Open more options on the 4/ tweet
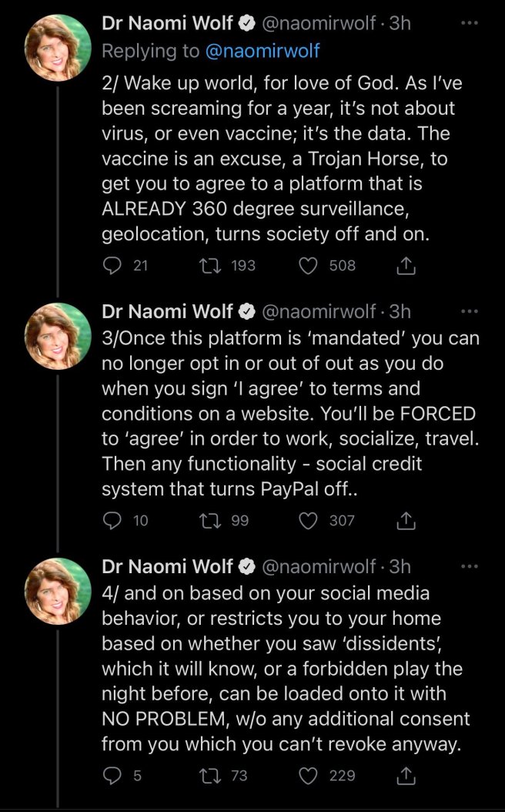 469,566
